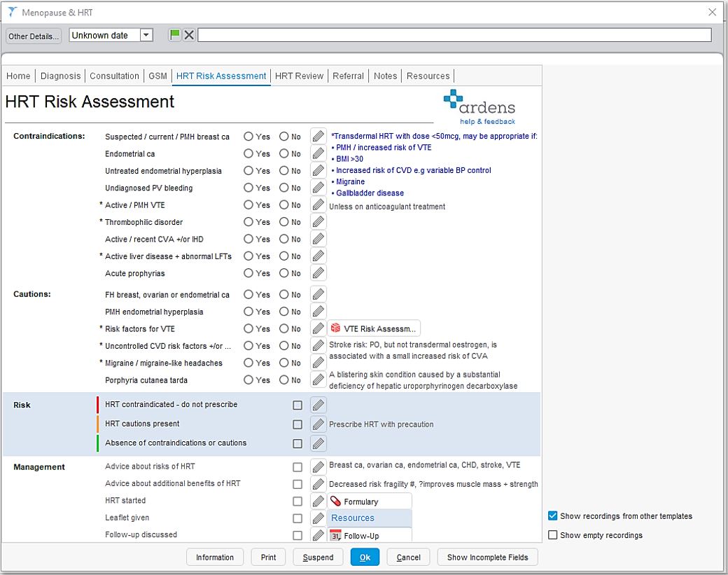Click the Cancel button
728x575 pixels.
pos(409,557)
